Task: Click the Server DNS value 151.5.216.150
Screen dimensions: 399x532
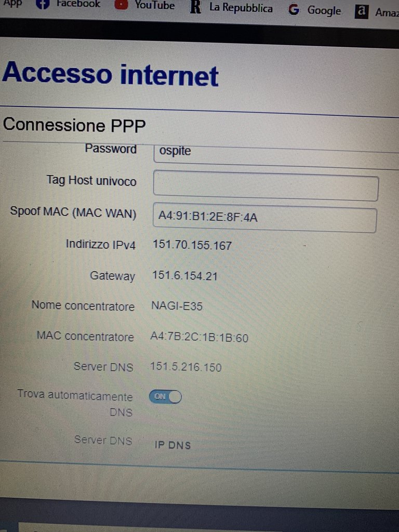Action: click(185, 367)
